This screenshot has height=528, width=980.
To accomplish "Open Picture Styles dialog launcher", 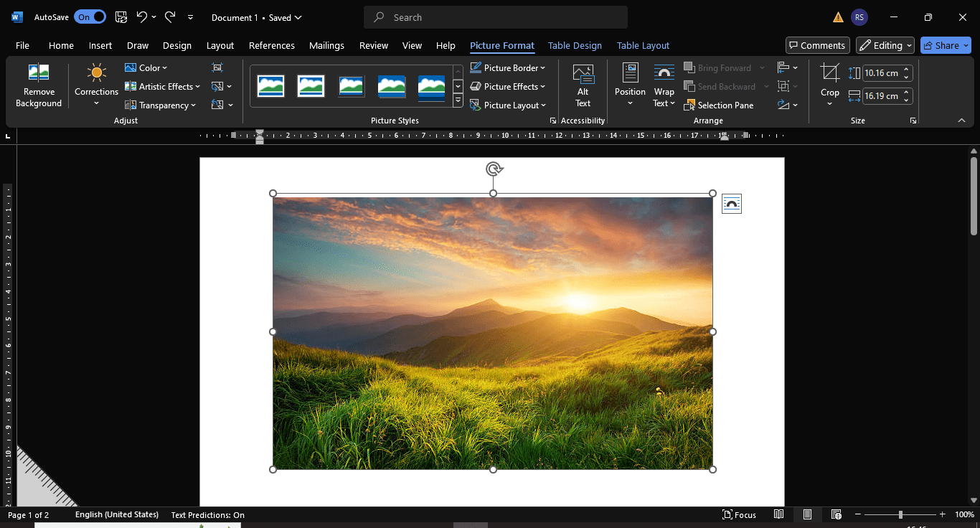I will [552, 121].
